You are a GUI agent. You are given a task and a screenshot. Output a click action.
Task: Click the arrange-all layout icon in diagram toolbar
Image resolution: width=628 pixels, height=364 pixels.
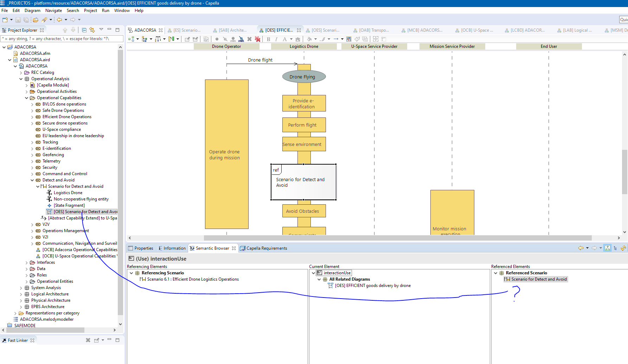coord(131,39)
